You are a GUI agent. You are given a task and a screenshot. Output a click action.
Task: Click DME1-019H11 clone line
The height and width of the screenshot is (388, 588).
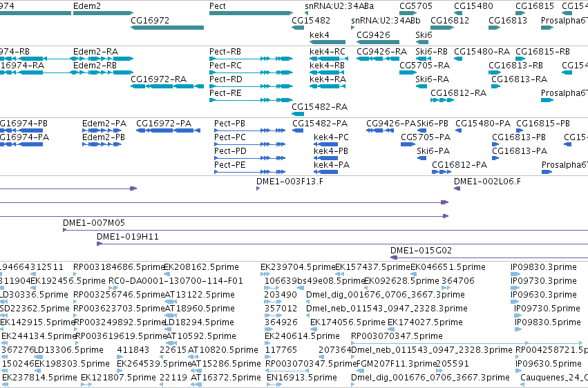(342, 244)
